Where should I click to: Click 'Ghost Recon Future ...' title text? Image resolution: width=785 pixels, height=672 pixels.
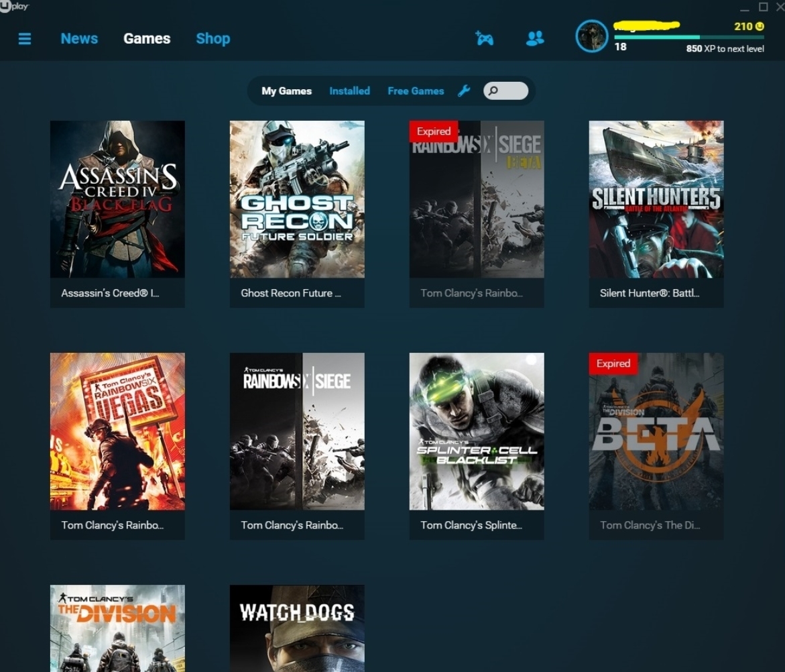click(291, 293)
